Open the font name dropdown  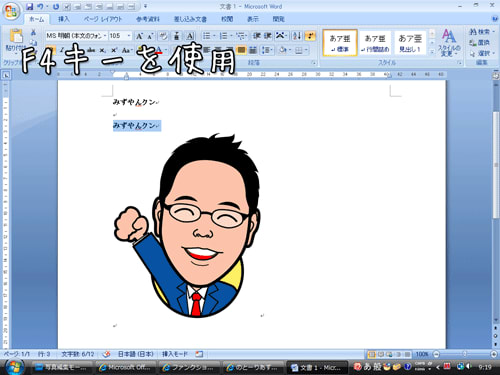coord(76,36)
